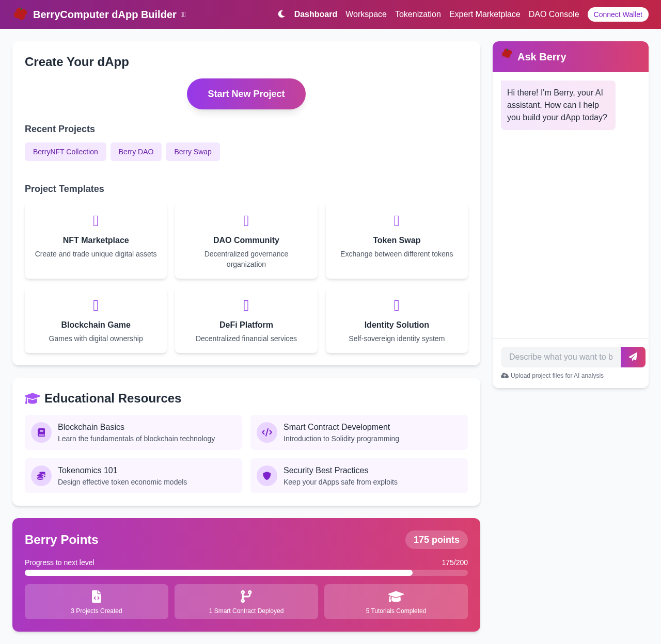
Task: Open the Berry DAO recent project
Action: 136,152
